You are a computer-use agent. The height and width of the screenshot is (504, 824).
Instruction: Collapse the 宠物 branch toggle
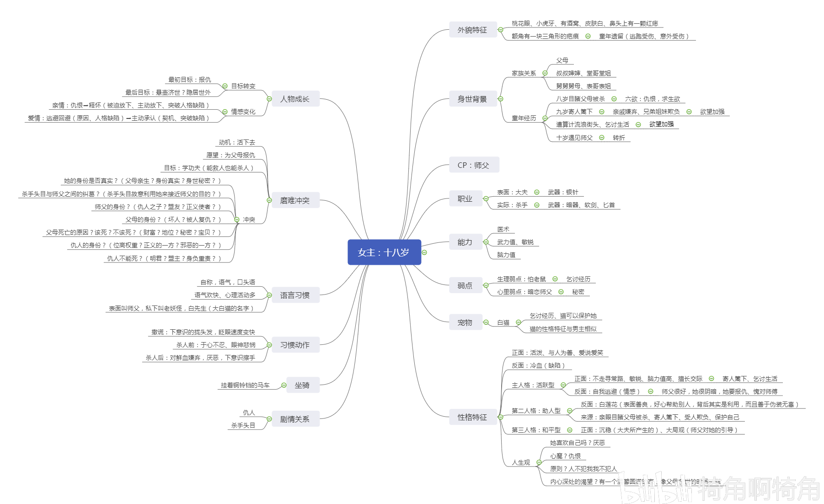[486, 322]
